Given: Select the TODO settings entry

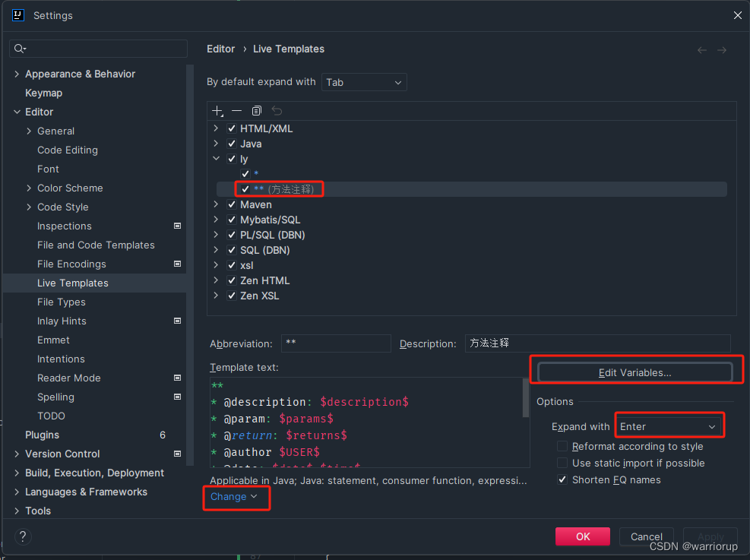Looking at the screenshot, I should (51, 416).
